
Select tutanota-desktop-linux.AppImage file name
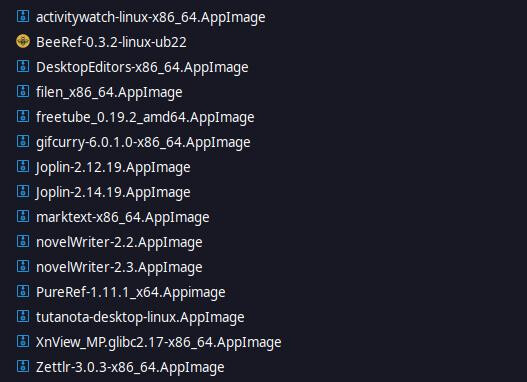tap(140, 317)
